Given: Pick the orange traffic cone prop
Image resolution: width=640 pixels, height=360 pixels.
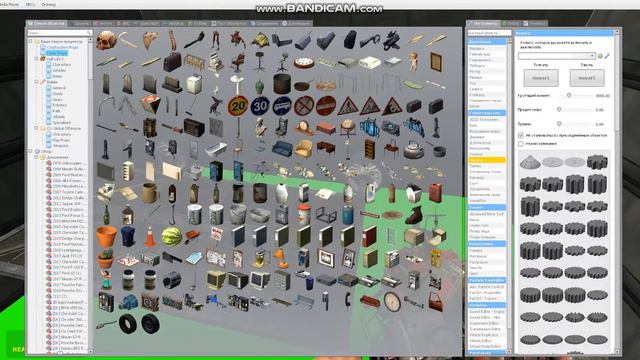Looking at the screenshot, I should point(150,237).
